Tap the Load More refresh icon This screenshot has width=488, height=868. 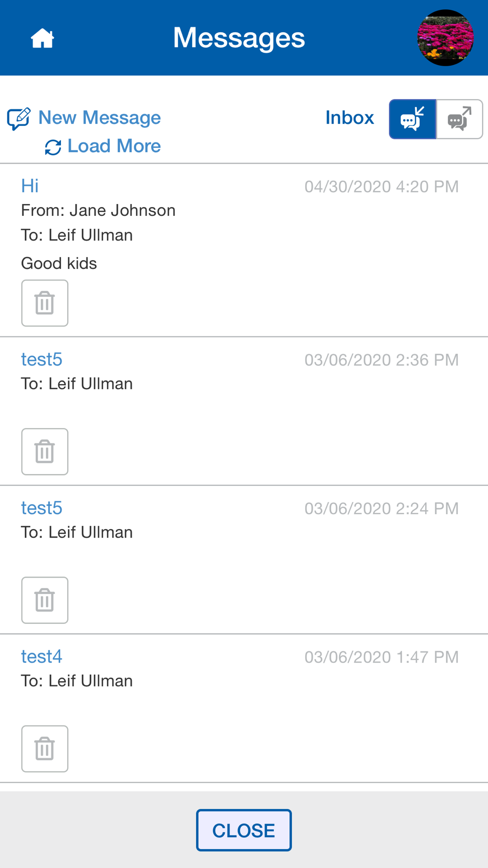[x=53, y=147]
